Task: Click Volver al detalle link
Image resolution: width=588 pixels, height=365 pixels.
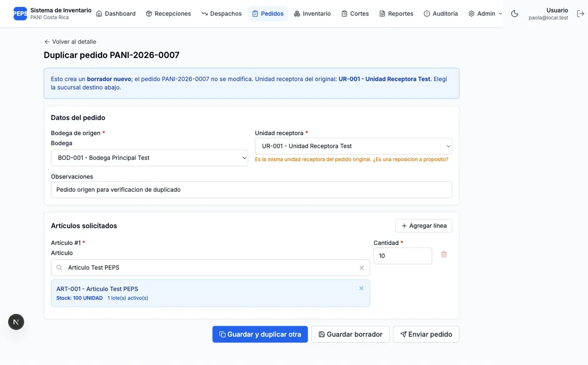Action: pos(70,42)
